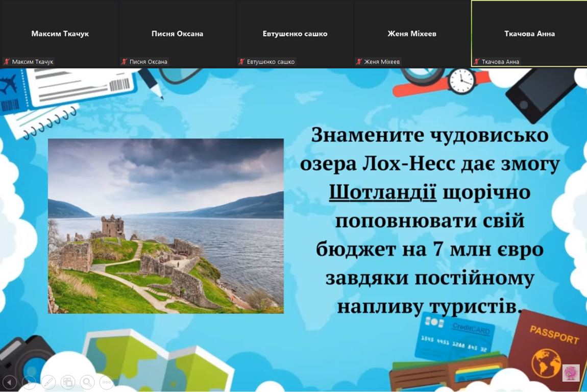
Task: Click the name label Писня Оксана at tile bottom
Action: click(148, 62)
